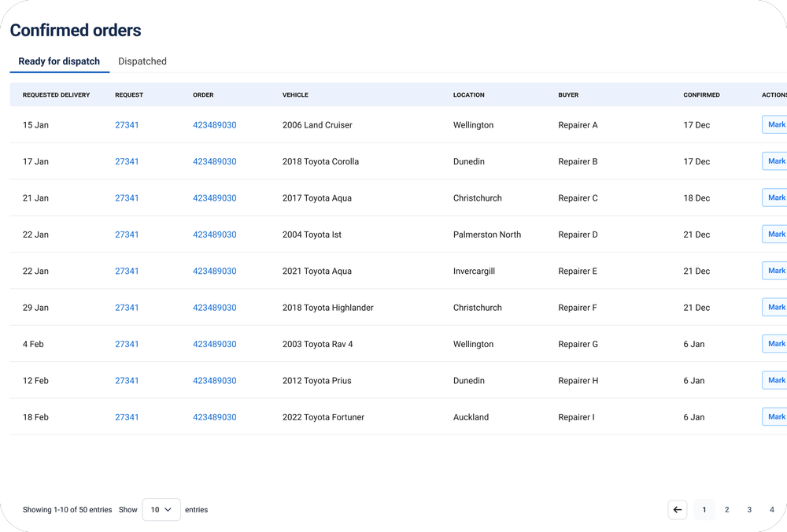The height and width of the screenshot is (532, 787).
Task: Click the '4 Feb' requested delivery cell
Action: [33, 344]
